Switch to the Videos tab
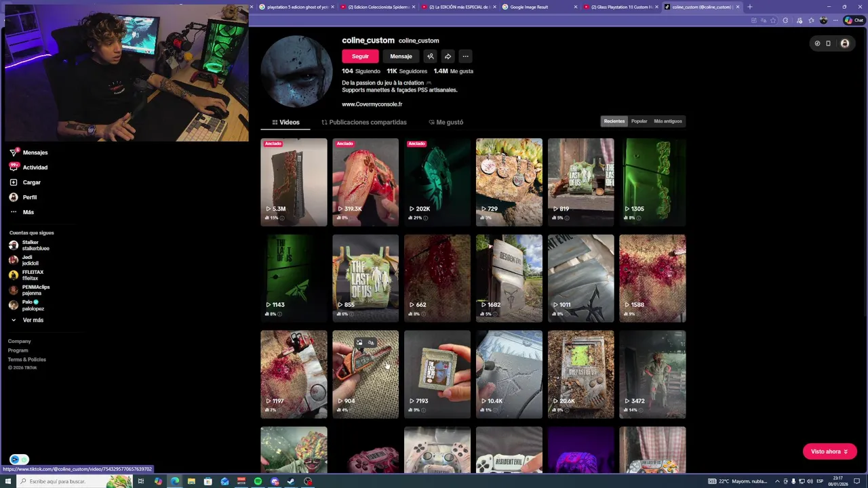The height and width of the screenshot is (488, 868). coord(285,122)
